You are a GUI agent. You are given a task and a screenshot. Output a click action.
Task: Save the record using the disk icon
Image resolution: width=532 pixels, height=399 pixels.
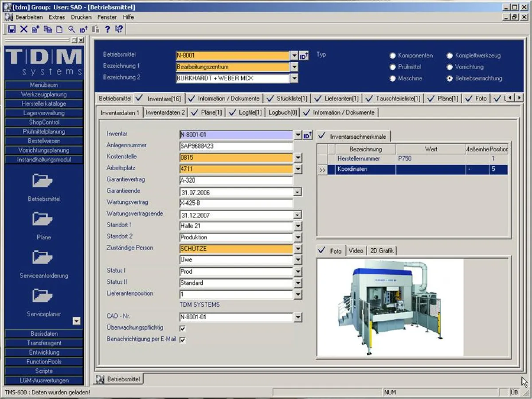[12, 29]
